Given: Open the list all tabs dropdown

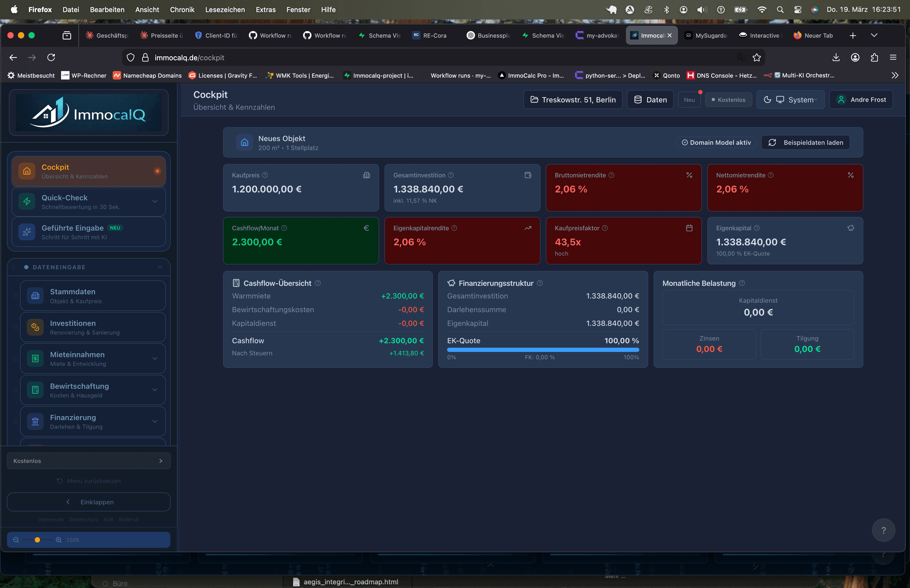Looking at the screenshot, I should coord(874,36).
